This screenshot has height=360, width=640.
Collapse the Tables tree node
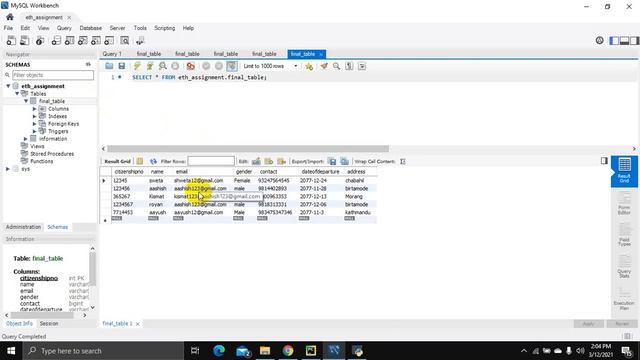pyautogui.click(x=17, y=93)
